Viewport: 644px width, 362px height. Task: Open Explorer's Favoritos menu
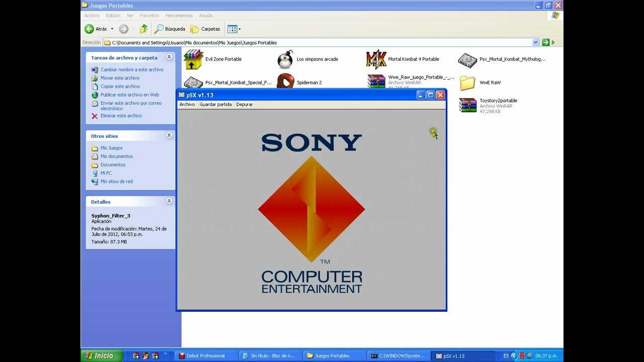tap(149, 16)
